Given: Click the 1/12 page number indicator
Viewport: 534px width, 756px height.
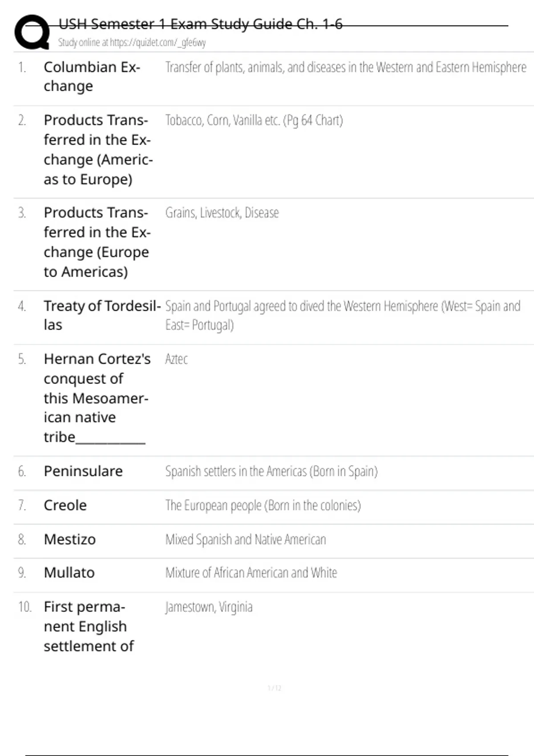Looking at the screenshot, I should [274, 688].
